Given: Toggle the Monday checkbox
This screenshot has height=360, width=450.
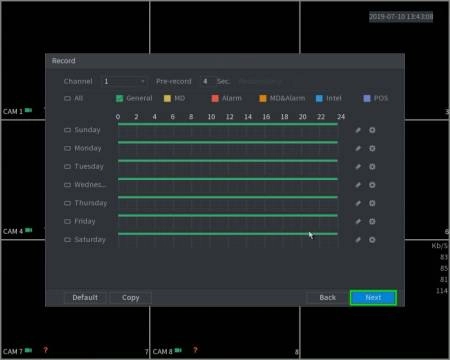Looking at the screenshot, I should [67, 148].
